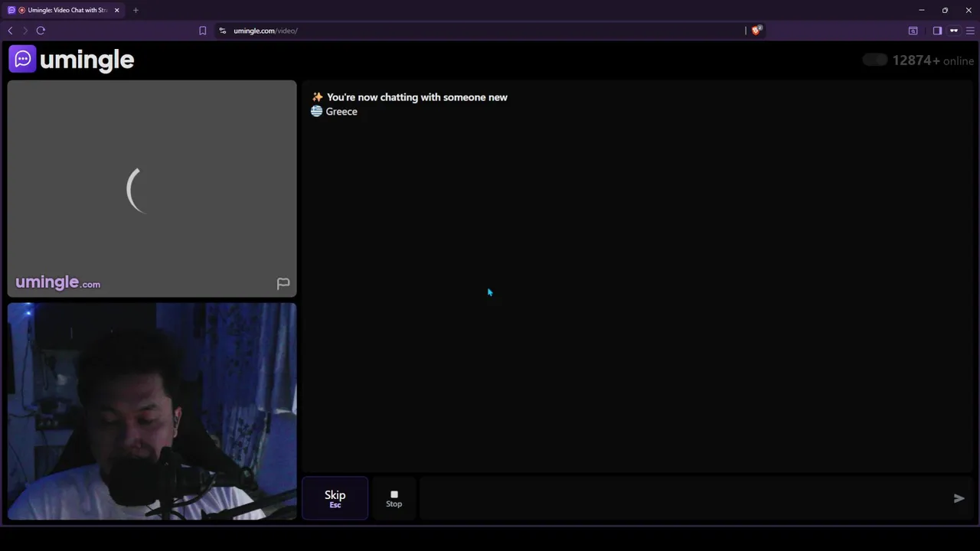Send the chat message with the arrow icon
Screen dimensions: 980x551
point(959,498)
